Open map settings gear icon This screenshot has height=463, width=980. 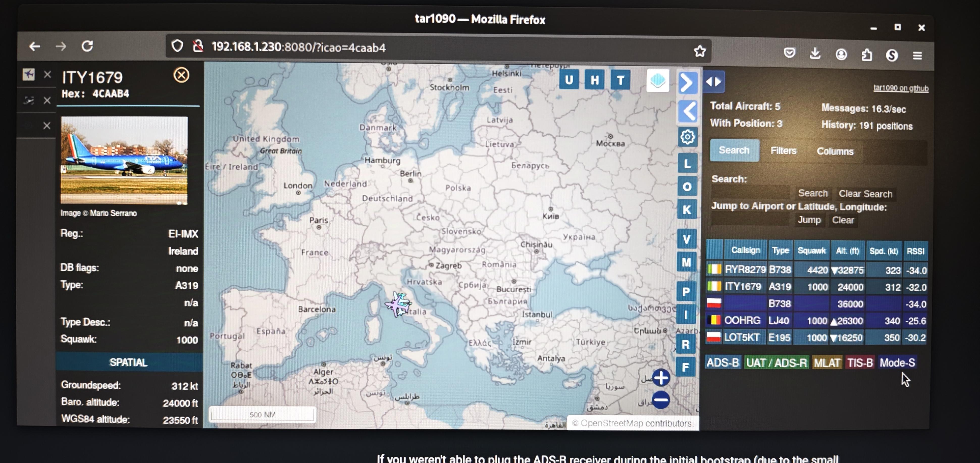coord(687,137)
